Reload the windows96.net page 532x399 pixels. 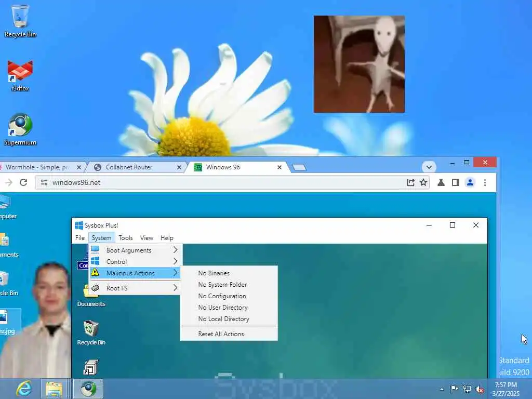pos(23,182)
